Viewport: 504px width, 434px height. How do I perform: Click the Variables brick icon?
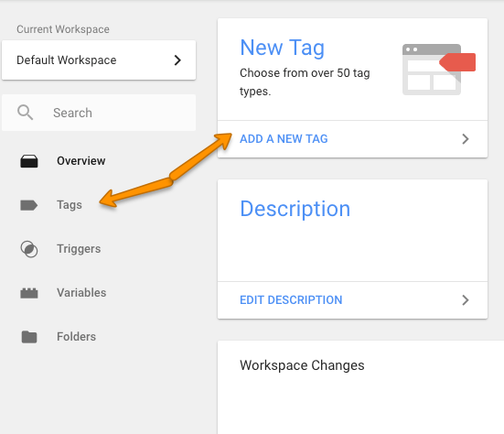click(x=29, y=293)
